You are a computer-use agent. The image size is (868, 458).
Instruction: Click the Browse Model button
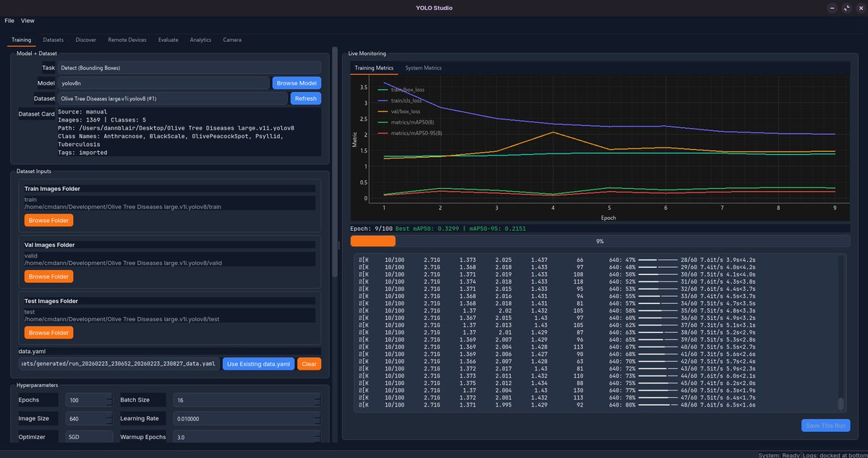coord(297,83)
